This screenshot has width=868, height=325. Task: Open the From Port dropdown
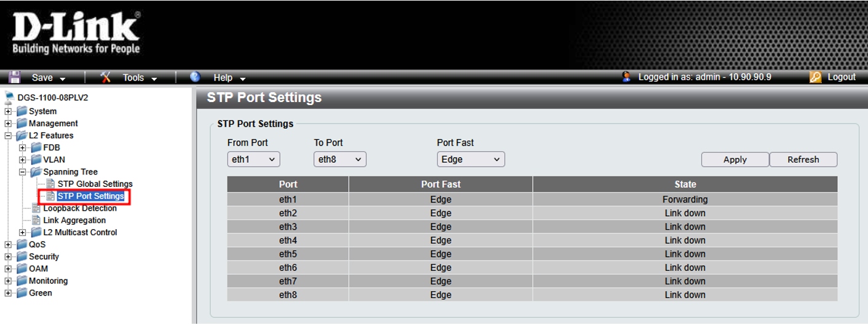(x=253, y=160)
